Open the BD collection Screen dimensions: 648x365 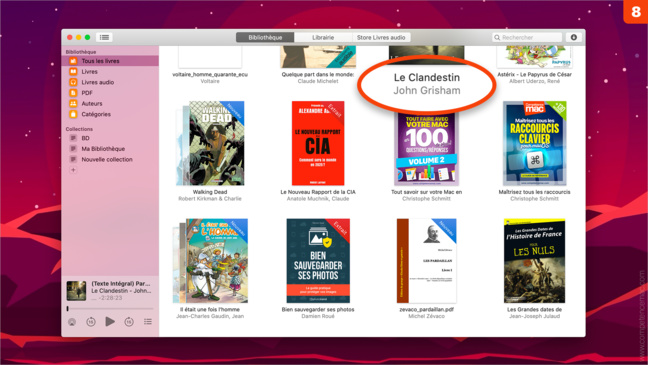(110, 138)
